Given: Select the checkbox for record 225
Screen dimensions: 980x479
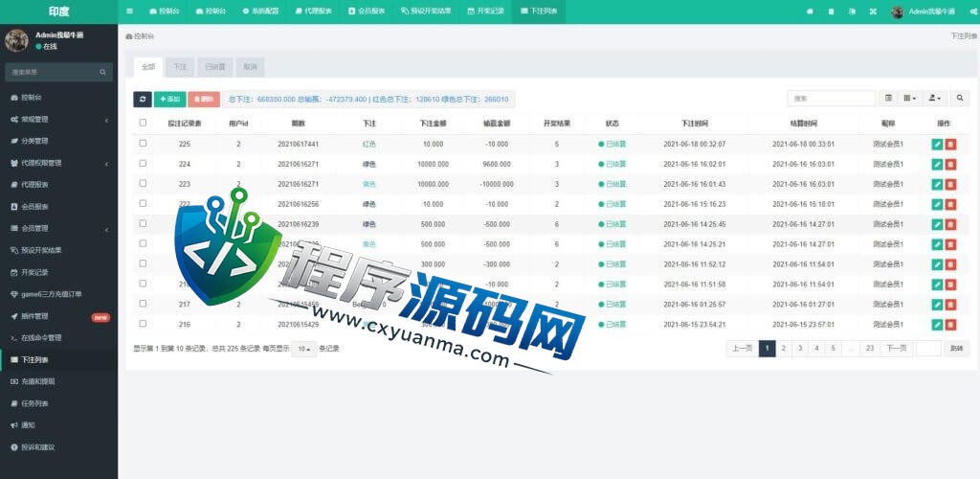Looking at the screenshot, I should 143,143.
